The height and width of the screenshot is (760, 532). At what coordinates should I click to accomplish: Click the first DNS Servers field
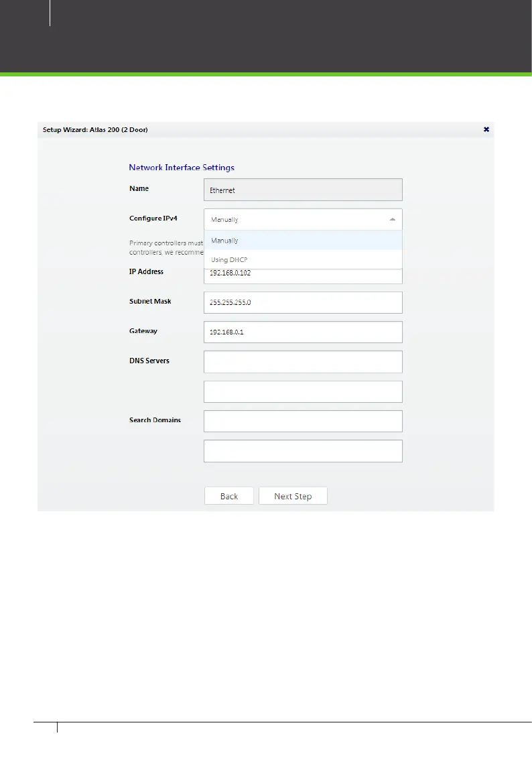[303, 362]
